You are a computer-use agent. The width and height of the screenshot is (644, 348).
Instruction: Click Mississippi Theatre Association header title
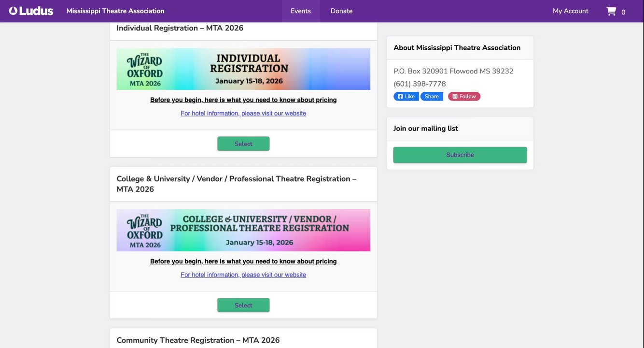(115, 11)
